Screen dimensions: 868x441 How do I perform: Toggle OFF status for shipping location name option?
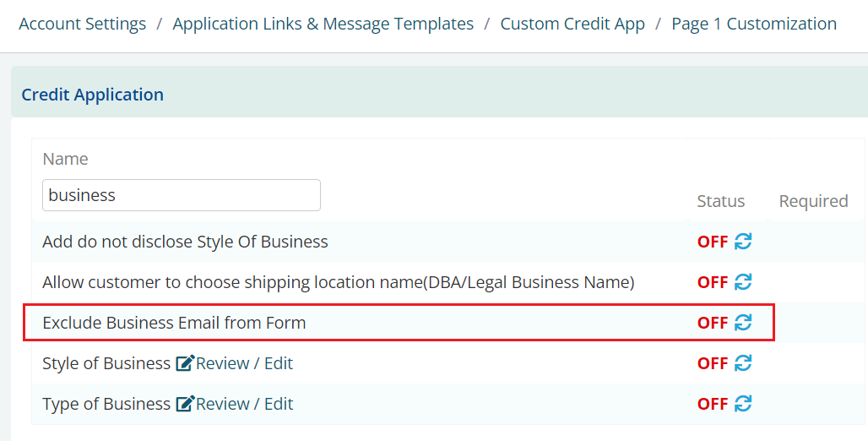click(713, 282)
